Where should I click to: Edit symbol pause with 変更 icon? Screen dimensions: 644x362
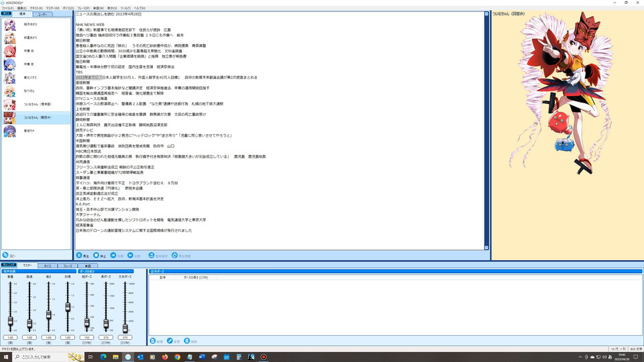[170, 341]
